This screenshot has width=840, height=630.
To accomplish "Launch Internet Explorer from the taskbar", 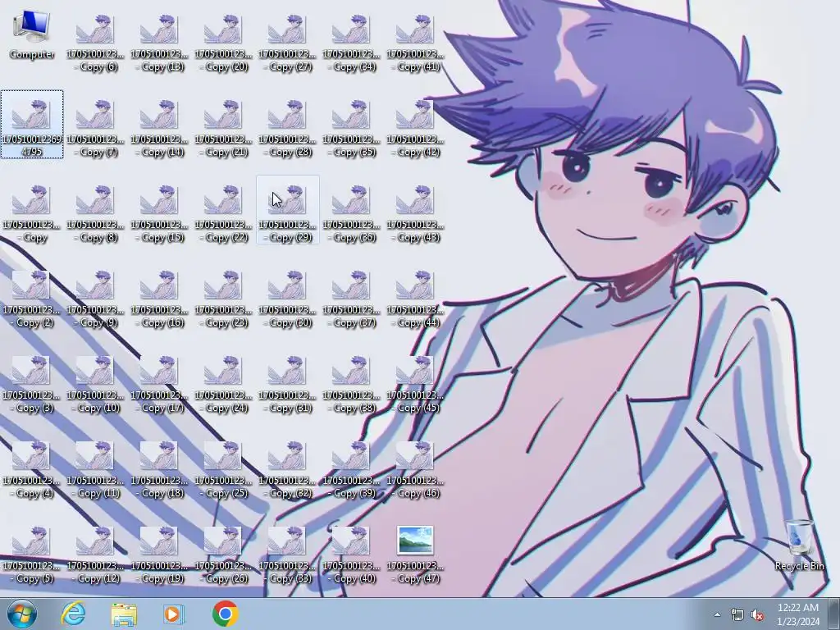I will pos(73,614).
